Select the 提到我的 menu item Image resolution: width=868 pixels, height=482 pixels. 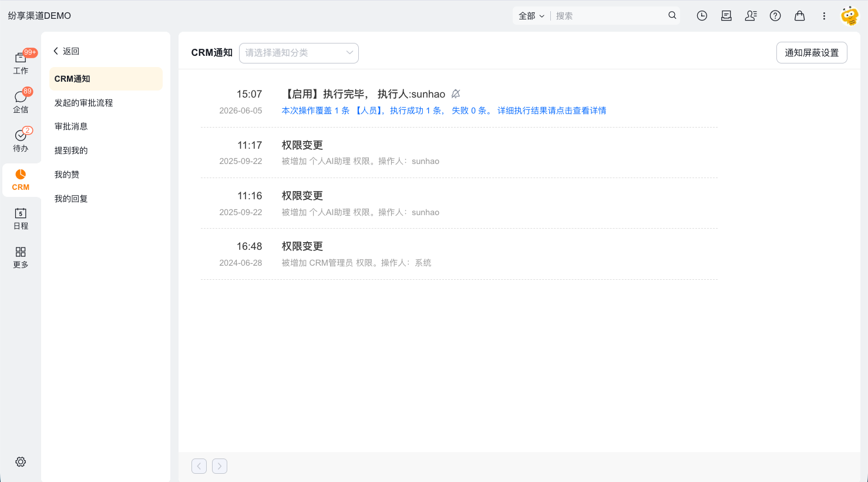tap(106, 150)
